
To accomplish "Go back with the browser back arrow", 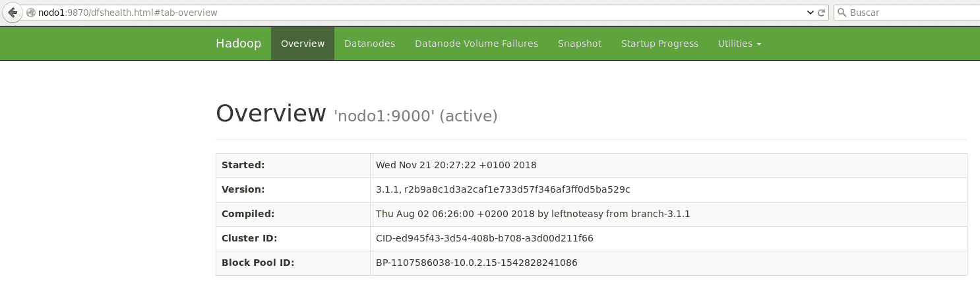I will point(12,13).
